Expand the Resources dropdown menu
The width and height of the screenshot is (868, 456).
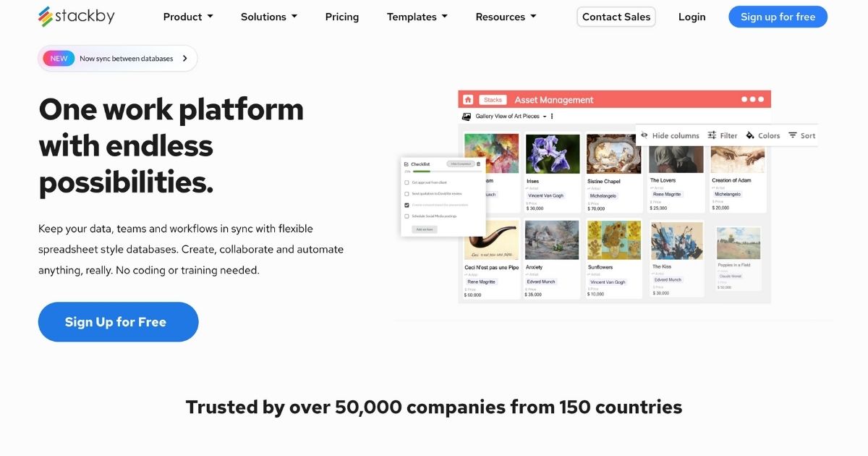[x=506, y=17]
